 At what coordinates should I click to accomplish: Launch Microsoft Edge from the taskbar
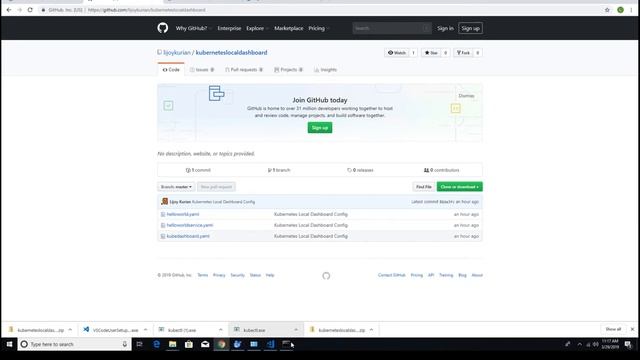[x=156, y=344]
